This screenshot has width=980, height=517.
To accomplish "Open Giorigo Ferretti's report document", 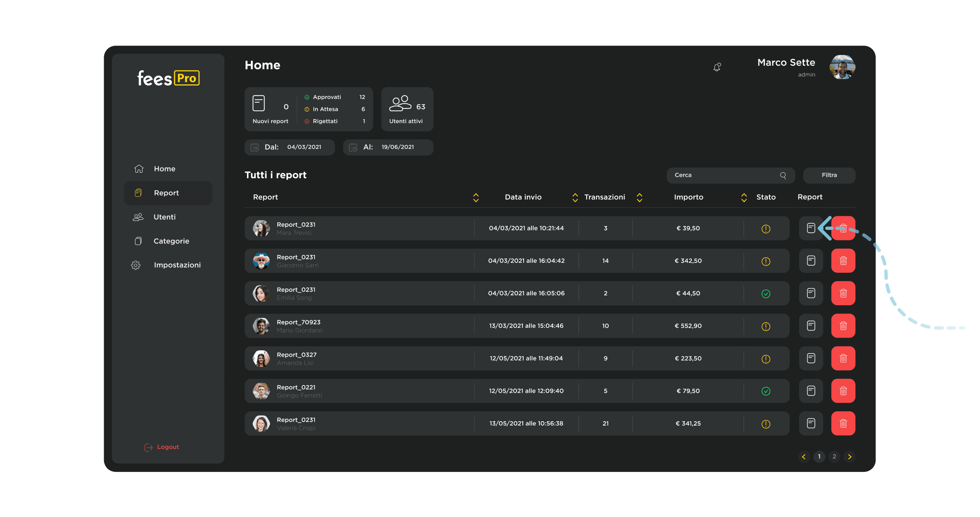I will click(x=811, y=391).
